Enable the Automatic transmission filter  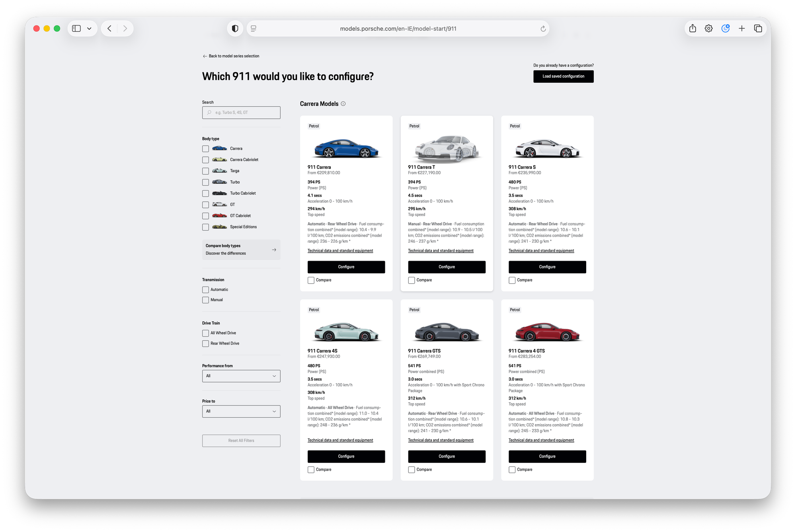click(x=205, y=290)
